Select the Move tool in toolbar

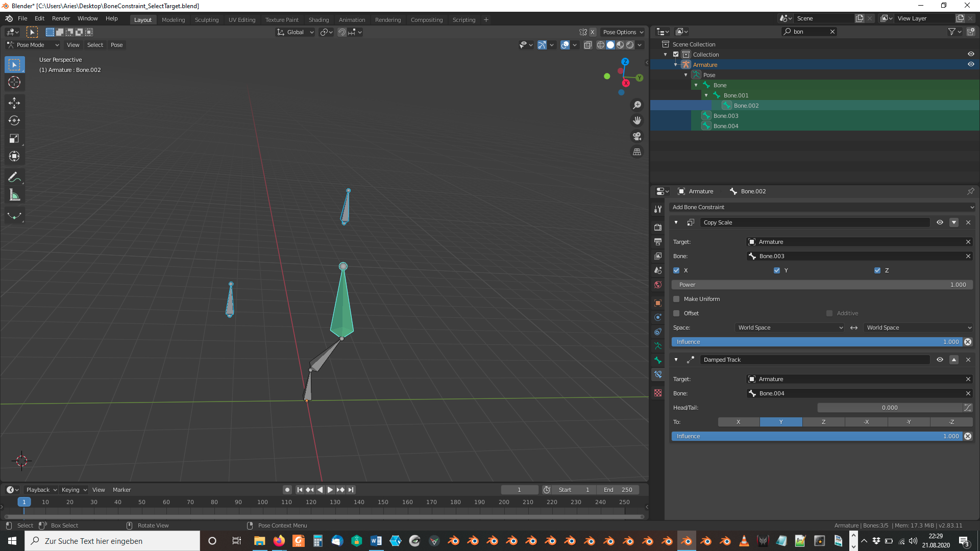(14, 103)
